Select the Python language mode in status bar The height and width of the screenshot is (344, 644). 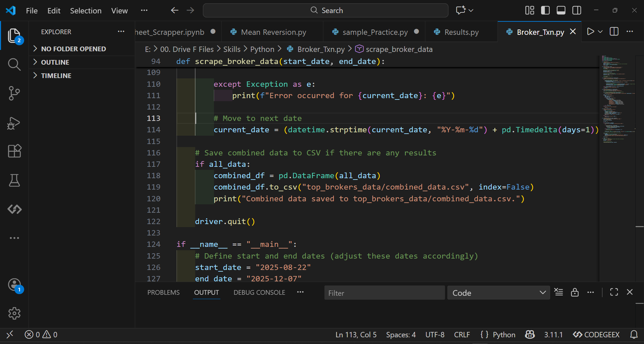(x=502, y=334)
